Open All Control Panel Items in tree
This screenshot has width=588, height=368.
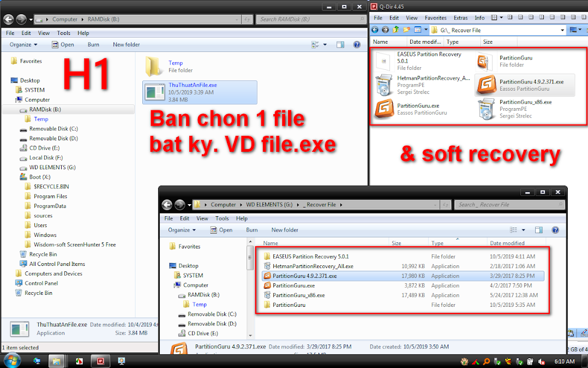pos(57,264)
